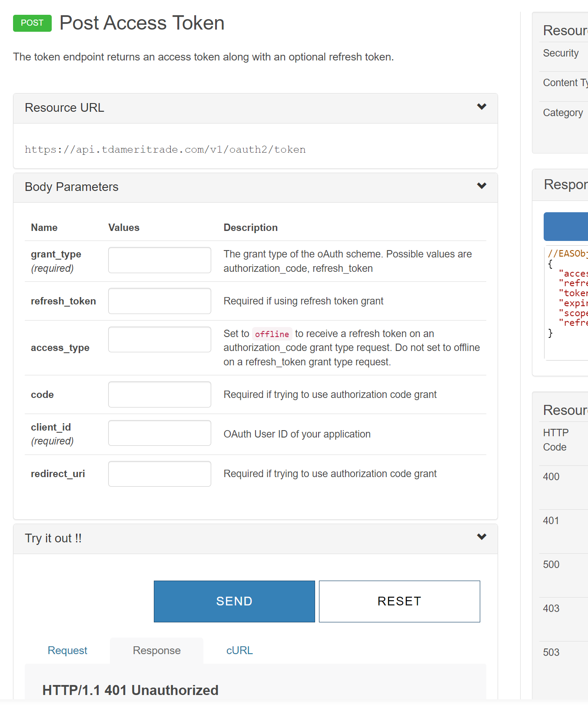This screenshot has height=705, width=588.
Task: Click the code value input field
Action: tap(159, 394)
